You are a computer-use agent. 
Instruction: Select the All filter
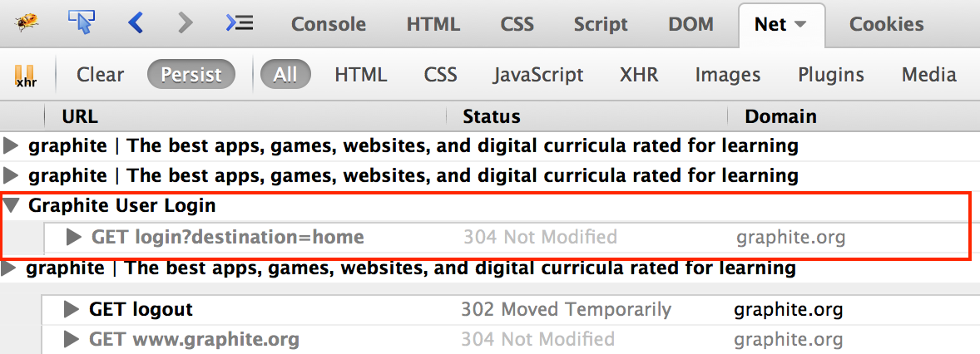pos(285,75)
